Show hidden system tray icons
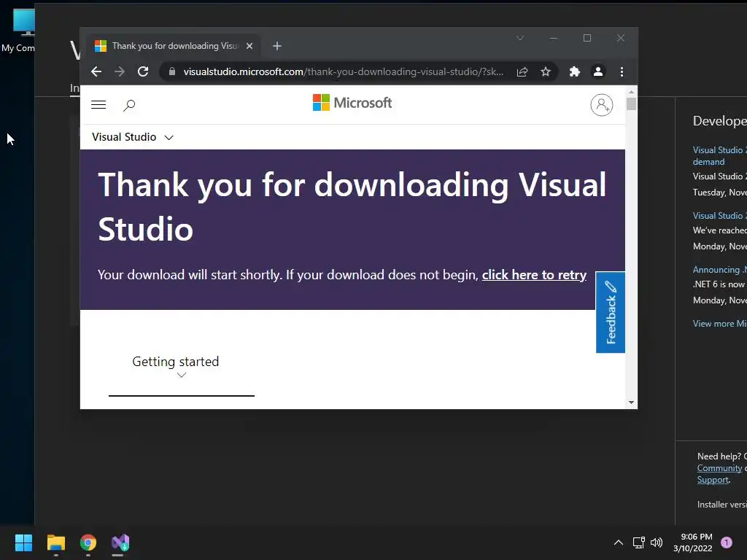747x560 pixels. (619, 542)
